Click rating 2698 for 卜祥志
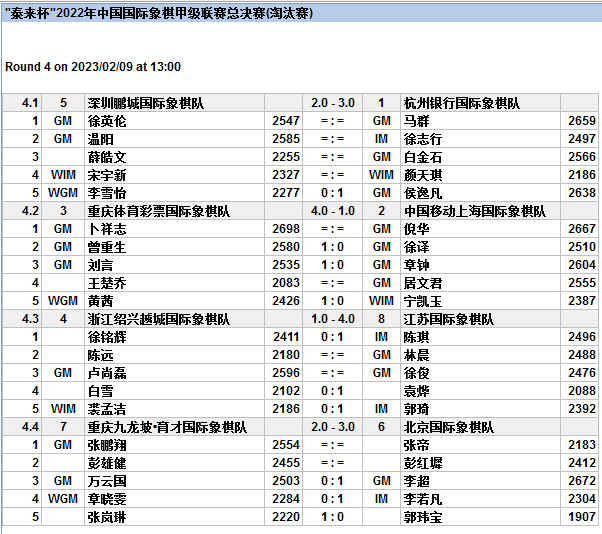Image resolution: width=602 pixels, height=534 pixels. click(286, 229)
